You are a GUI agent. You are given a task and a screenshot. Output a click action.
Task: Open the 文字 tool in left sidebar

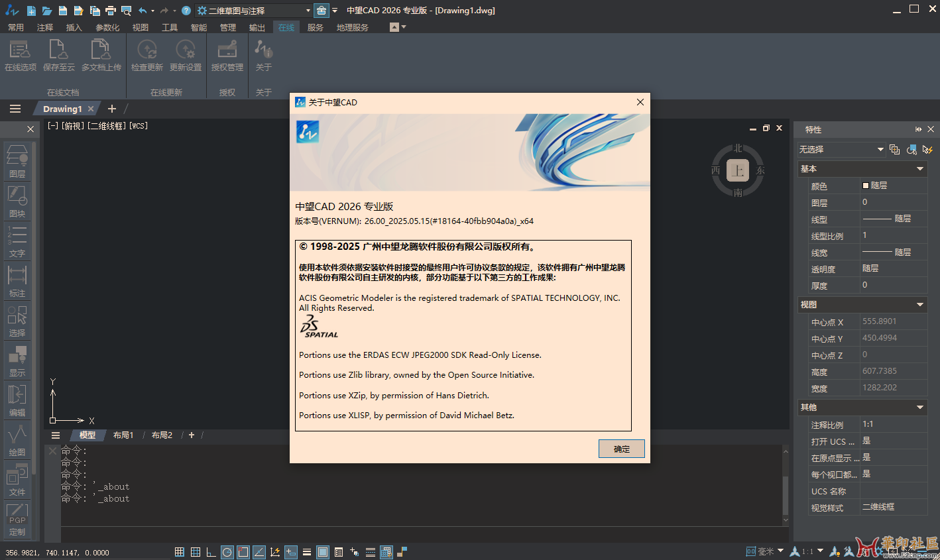pyautogui.click(x=17, y=241)
